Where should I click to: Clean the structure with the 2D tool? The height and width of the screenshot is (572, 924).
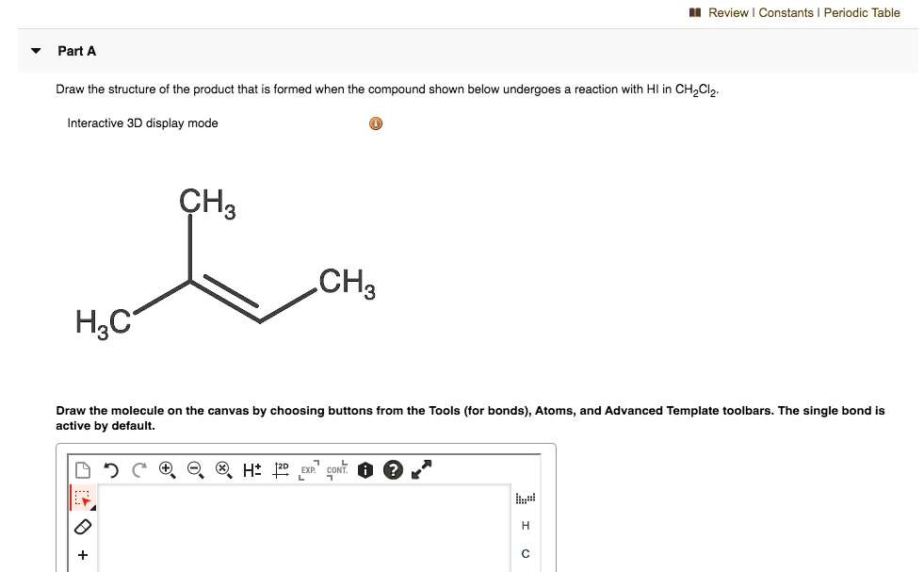(x=280, y=469)
